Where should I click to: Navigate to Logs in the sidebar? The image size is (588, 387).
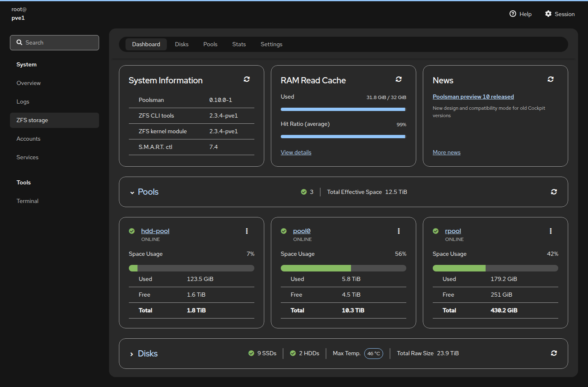tap(23, 101)
